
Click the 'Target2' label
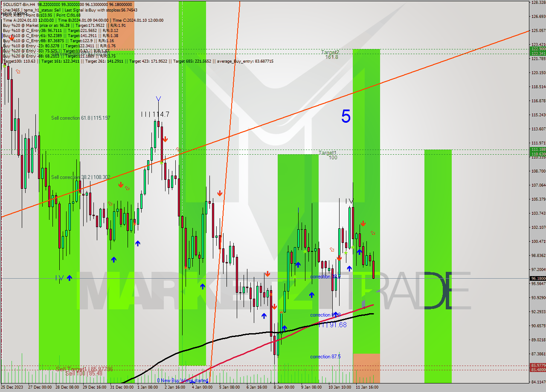pyautogui.click(x=330, y=52)
